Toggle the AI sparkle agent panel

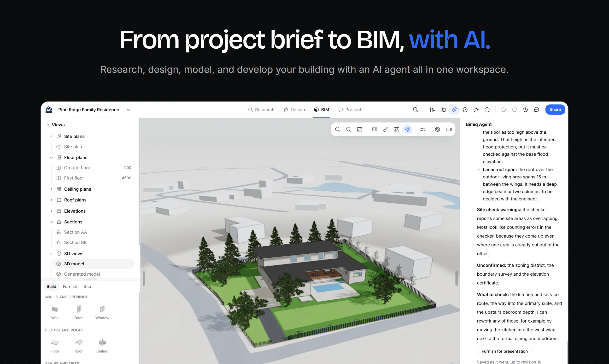click(x=454, y=110)
